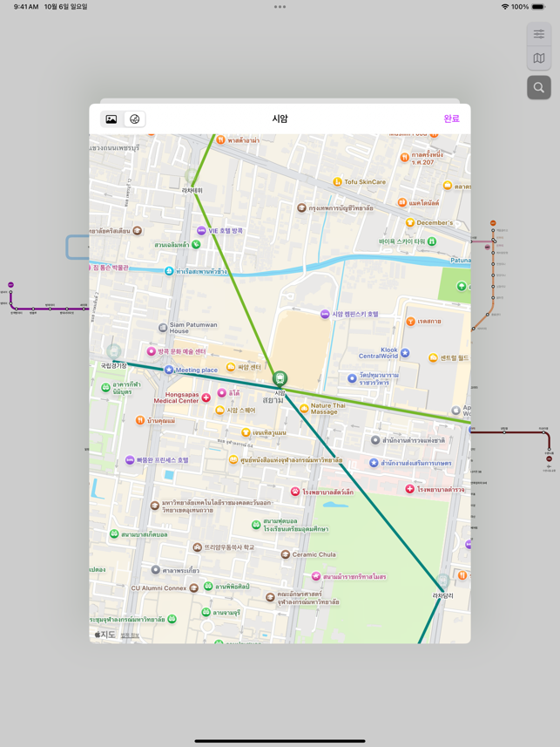Select the green 시암 station marker
This screenshot has width=560, height=747.
pos(280,379)
